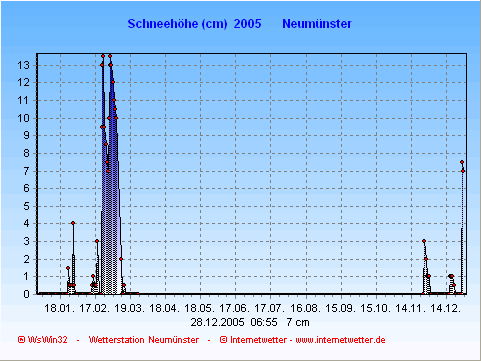Click the chart title 'Schneehöhe (cm) 2005'
The image size is (481, 361).
click(x=194, y=24)
